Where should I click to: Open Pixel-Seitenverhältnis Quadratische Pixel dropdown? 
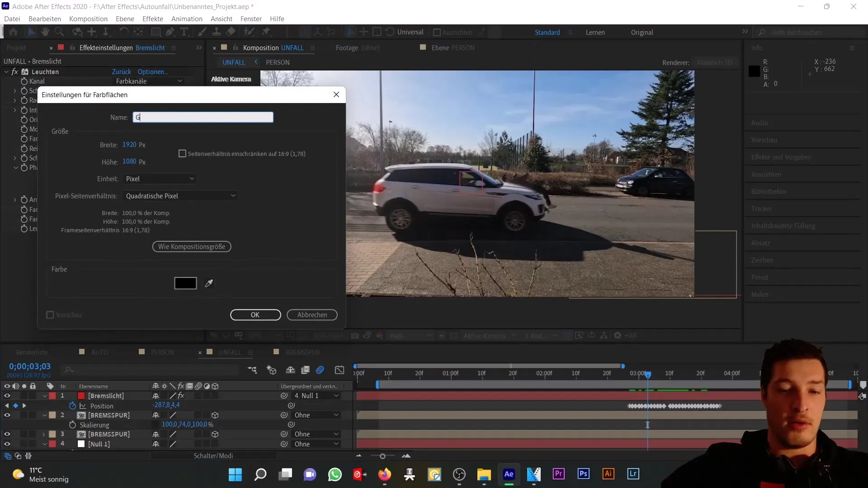(x=180, y=196)
